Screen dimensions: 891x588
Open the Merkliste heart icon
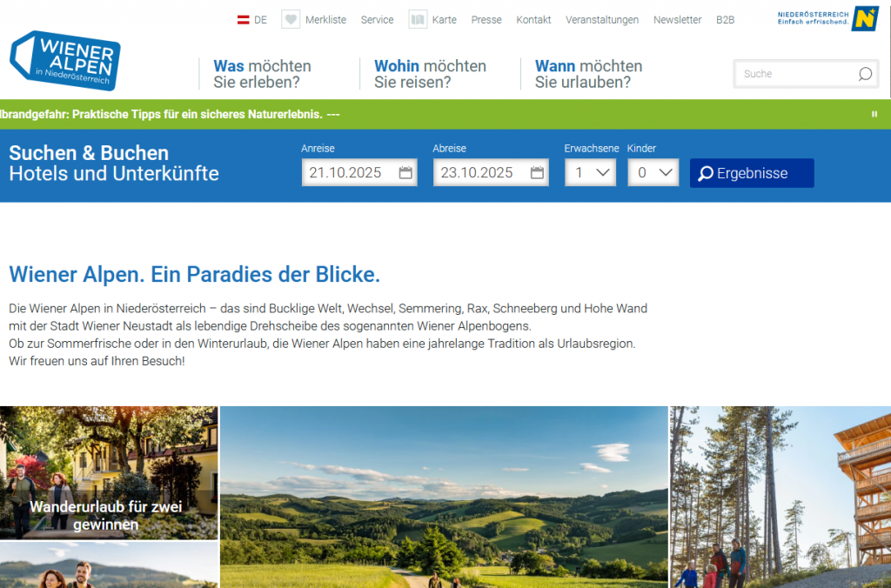290,18
